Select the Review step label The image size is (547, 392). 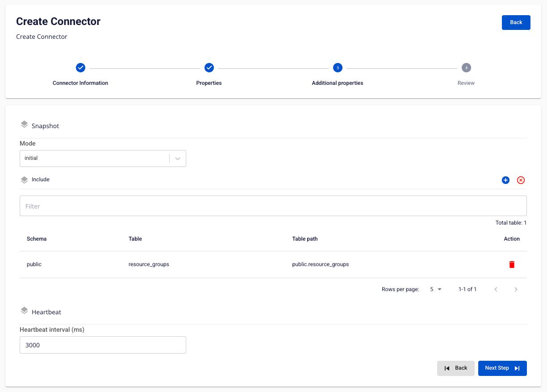point(466,83)
